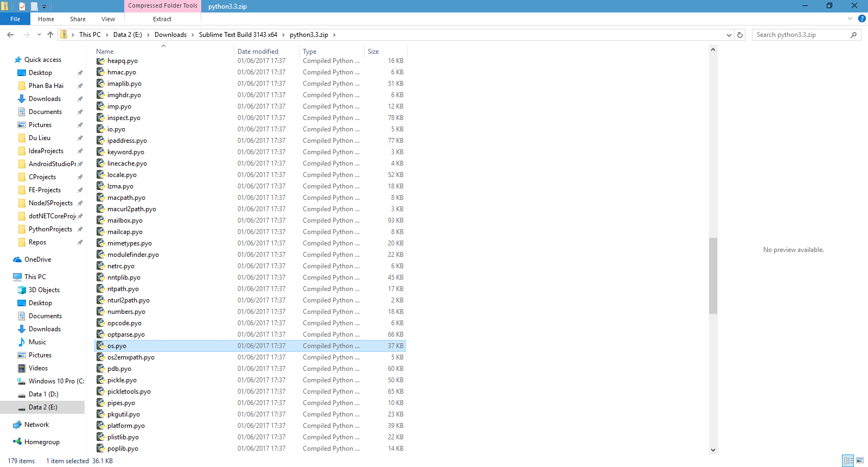Select the keyword.pyo file name
This screenshot has width=868, height=467.
(x=126, y=152)
